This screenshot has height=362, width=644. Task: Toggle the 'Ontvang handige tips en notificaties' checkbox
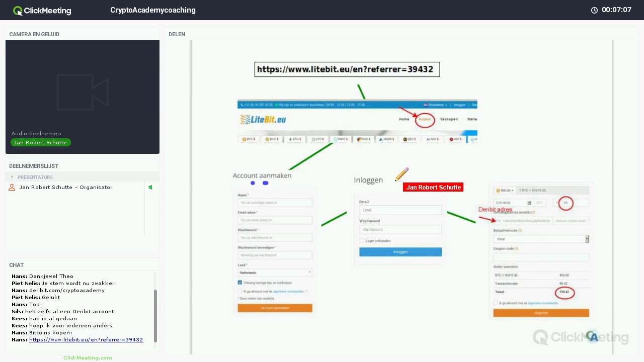(240, 283)
